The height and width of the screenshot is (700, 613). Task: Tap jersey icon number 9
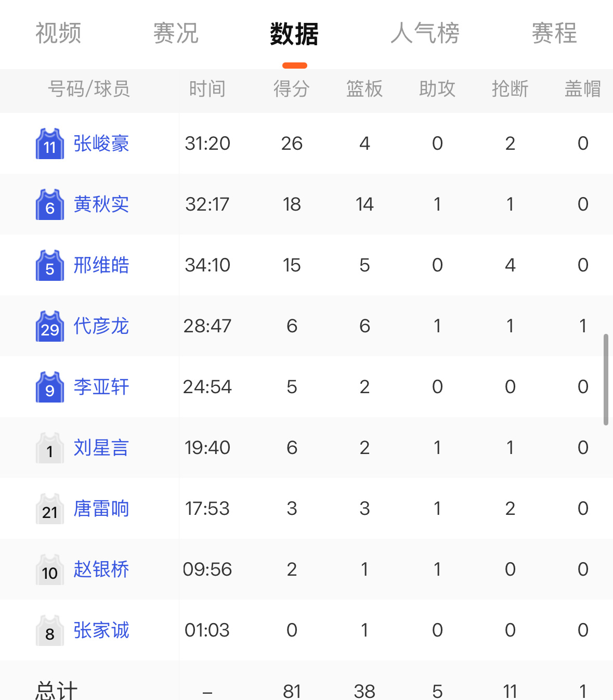[x=50, y=387]
